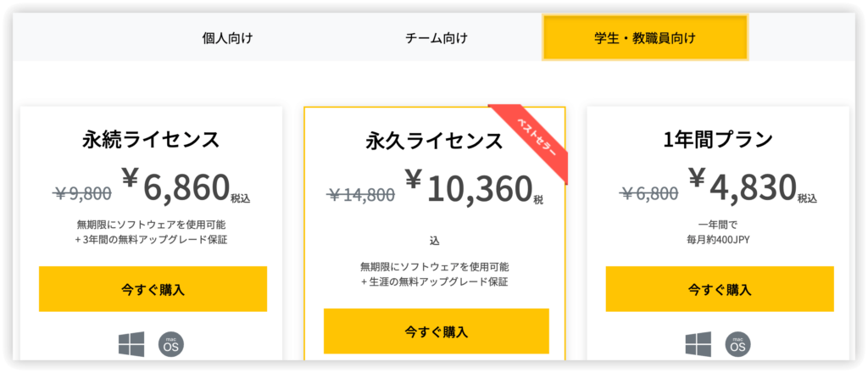The height and width of the screenshot is (373, 868).
Task: Click macOS icon under 1年間プラン
Action: pos(737,344)
